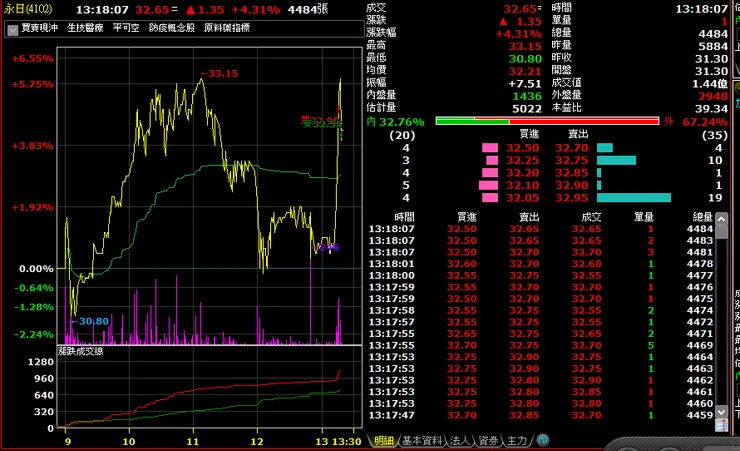Click the 1280 volume axis label
740x451 pixels.
(41, 362)
